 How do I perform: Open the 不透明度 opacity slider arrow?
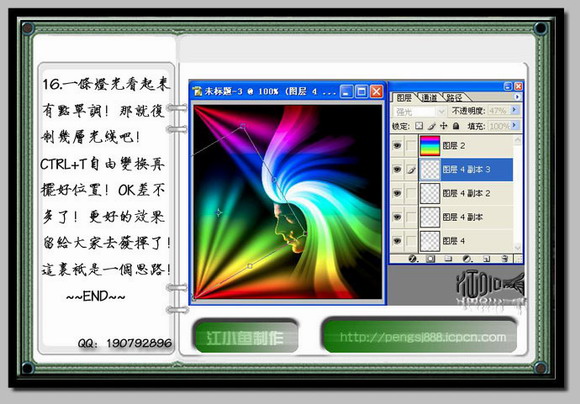pyautogui.click(x=514, y=110)
